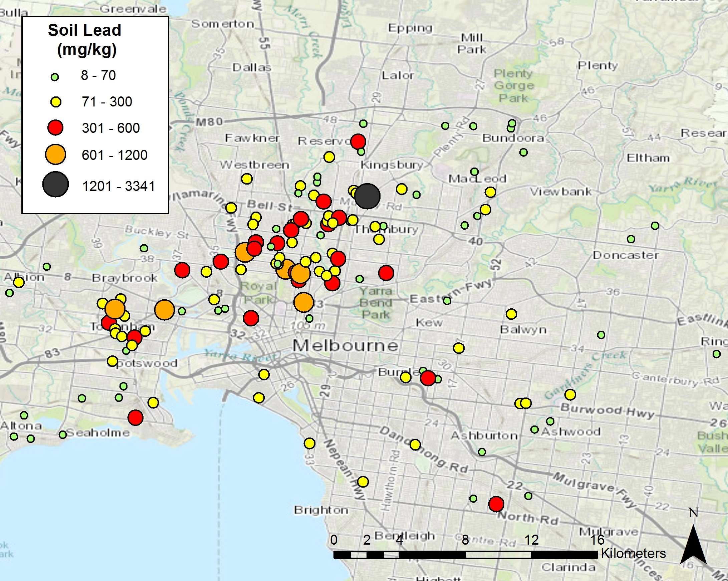Select the orange 601 - 1200 legend symbol
The width and height of the screenshot is (728, 581).
coord(55,154)
